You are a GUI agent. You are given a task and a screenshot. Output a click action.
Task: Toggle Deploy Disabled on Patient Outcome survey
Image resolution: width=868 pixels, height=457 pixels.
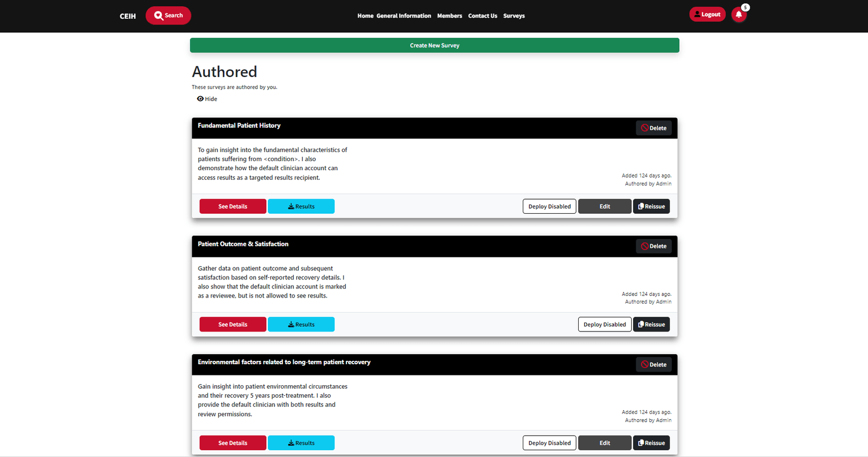(604, 325)
